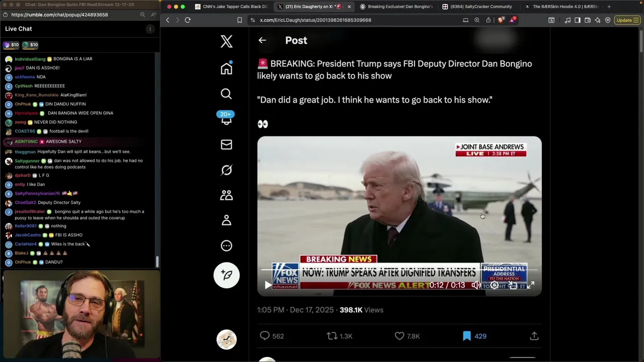The image size is (644, 362).
Task: Open a new browser tab
Action: (609, 7)
